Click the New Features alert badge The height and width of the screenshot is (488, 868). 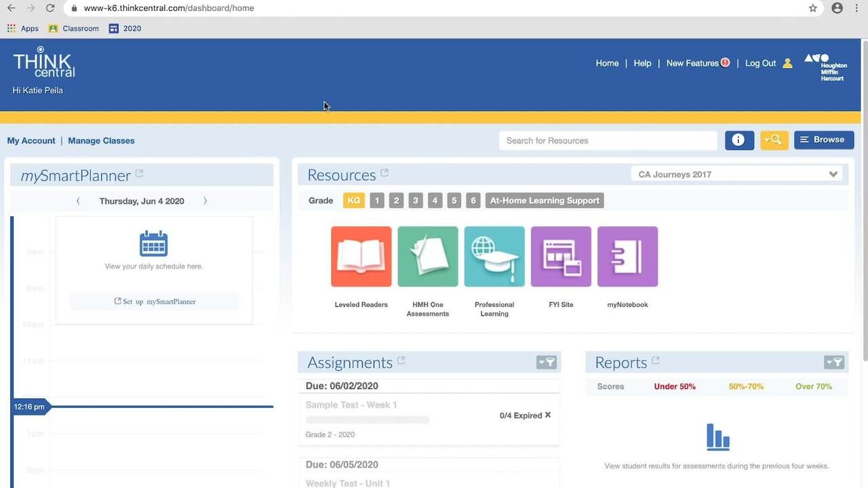(x=726, y=62)
